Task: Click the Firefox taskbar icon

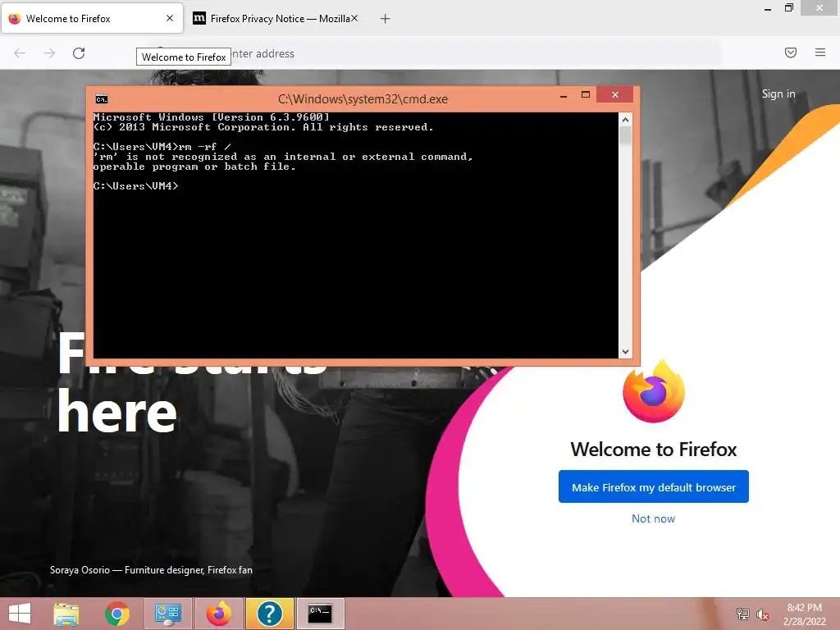Action: coord(218,614)
